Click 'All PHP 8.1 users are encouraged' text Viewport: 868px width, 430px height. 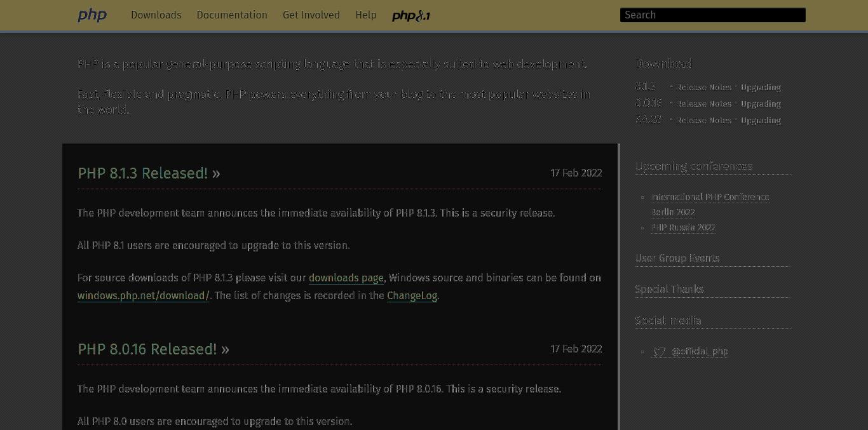[214, 246]
